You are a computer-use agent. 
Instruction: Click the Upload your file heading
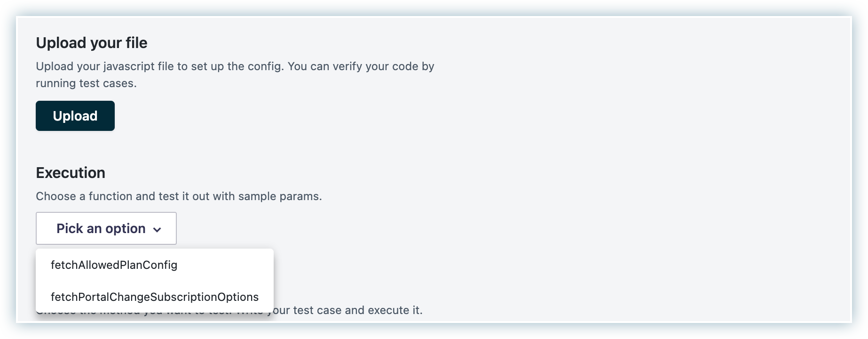[x=91, y=43]
